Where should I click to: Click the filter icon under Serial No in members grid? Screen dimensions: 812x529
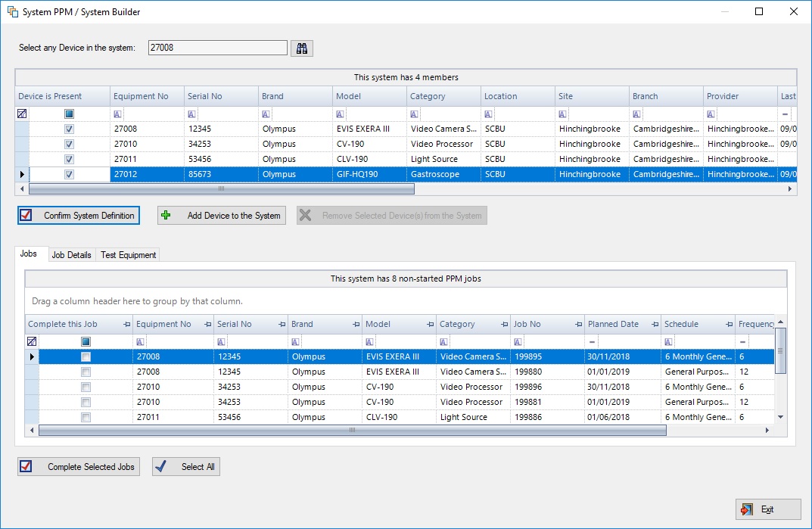point(191,114)
